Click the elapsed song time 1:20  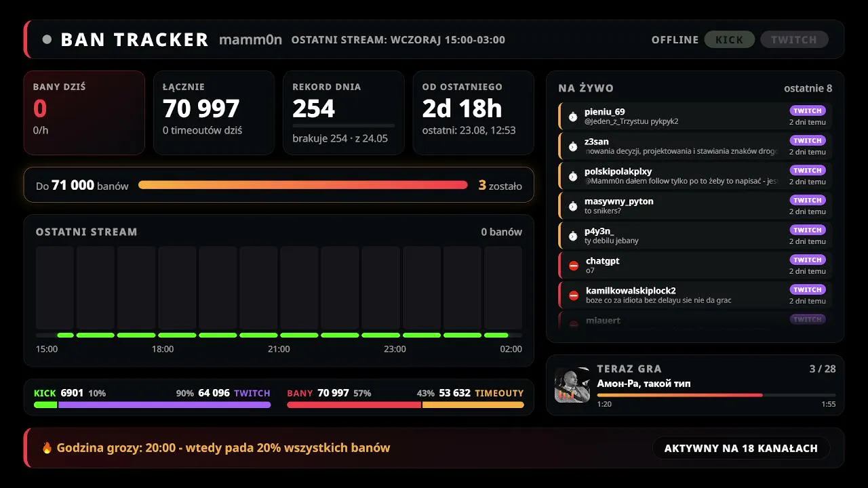tap(604, 404)
